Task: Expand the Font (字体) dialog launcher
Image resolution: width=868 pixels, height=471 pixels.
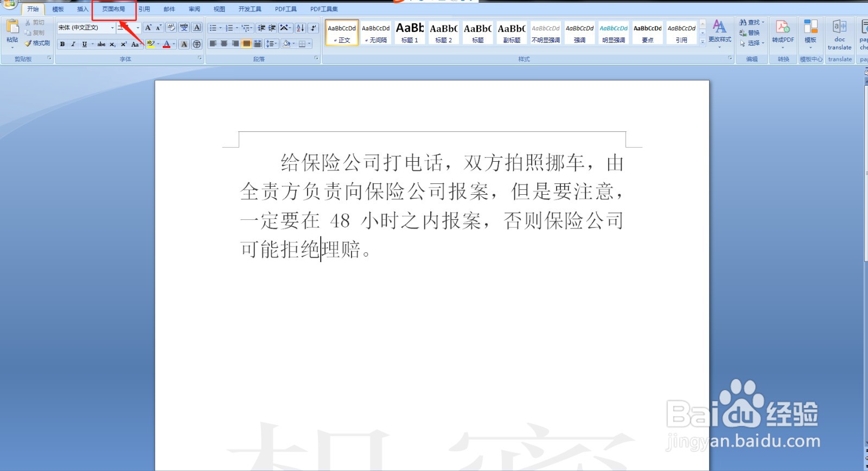Action: [x=200, y=58]
